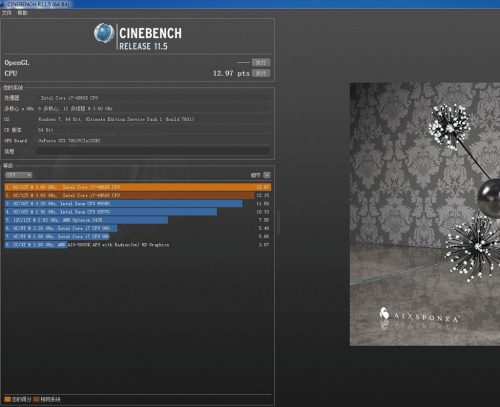The image size is (500, 407).
Task: Click the details arrow button beside 细节
Action: pyautogui.click(x=267, y=175)
